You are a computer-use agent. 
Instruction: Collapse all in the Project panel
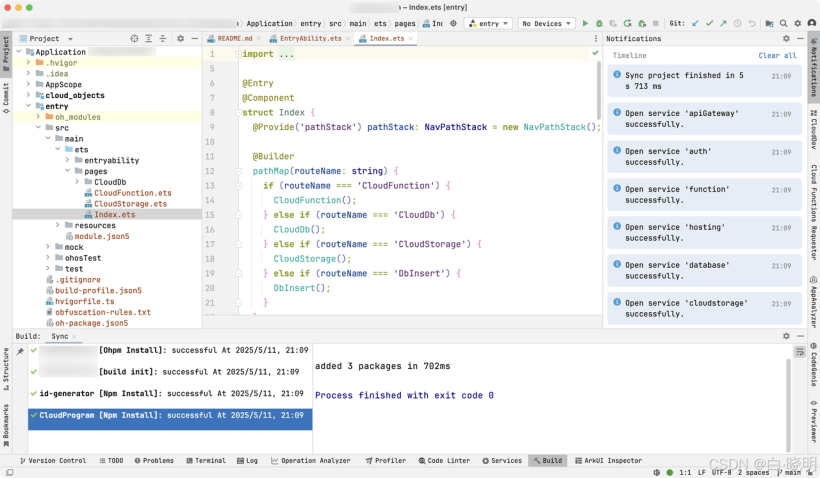coord(163,39)
